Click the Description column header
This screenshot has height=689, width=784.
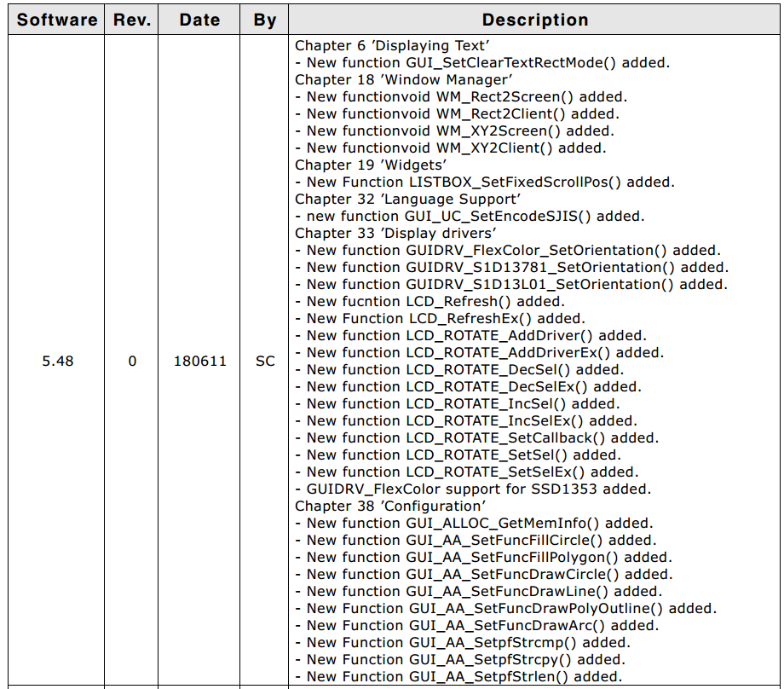[x=534, y=20]
